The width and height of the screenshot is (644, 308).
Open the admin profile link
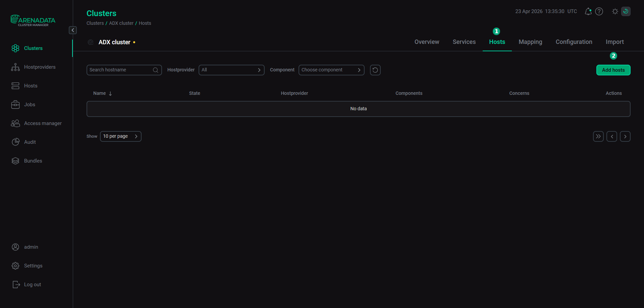[x=31, y=247]
